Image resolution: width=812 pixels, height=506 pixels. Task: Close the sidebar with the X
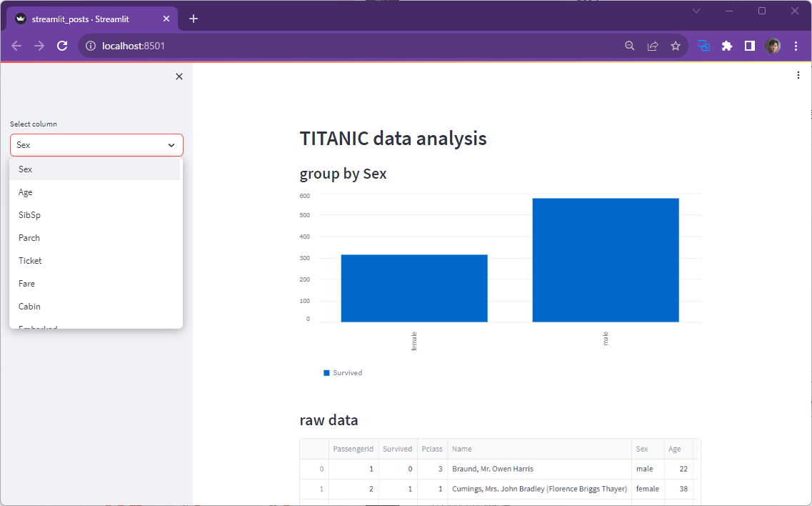coord(179,76)
